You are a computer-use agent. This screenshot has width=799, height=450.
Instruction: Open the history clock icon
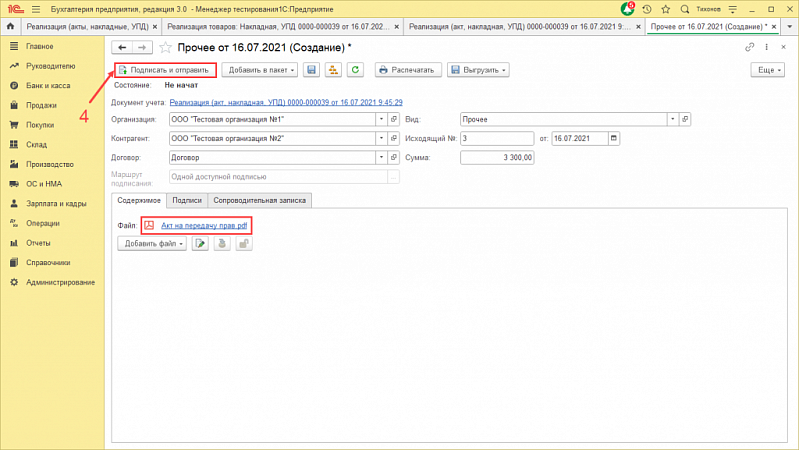tap(647, 9)
